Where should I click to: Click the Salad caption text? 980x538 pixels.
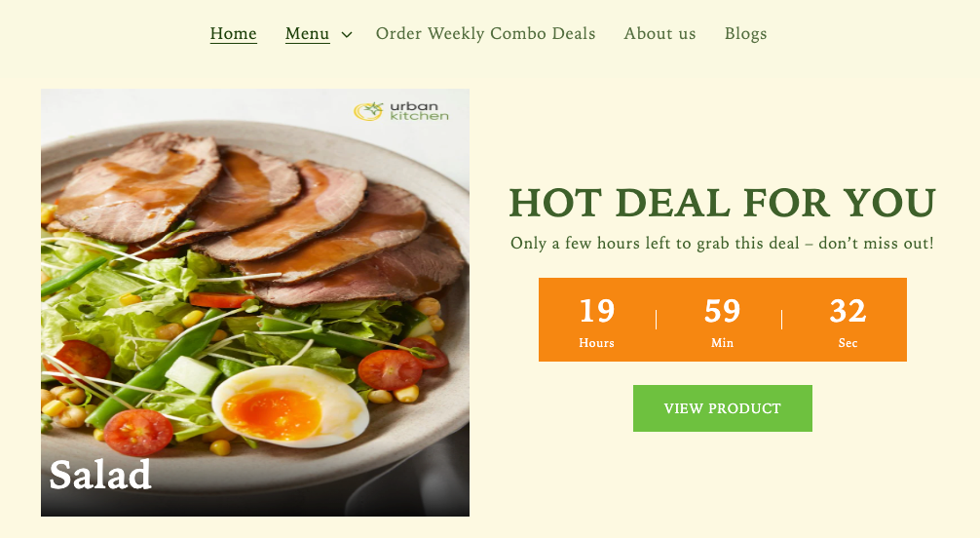point(100,475)
